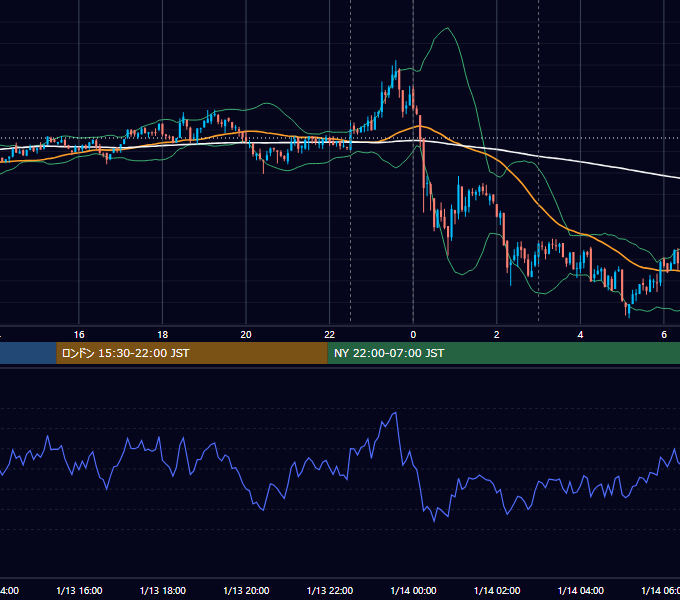
Task: Click the 20 hour label on price chart axis
Action: point(246,335)
